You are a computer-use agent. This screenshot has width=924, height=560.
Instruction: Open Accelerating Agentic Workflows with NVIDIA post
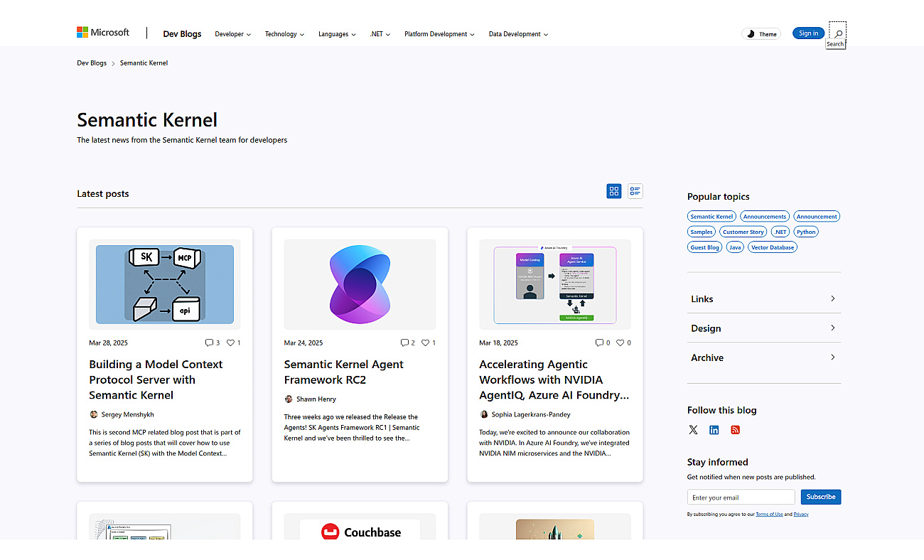point(554,379)
